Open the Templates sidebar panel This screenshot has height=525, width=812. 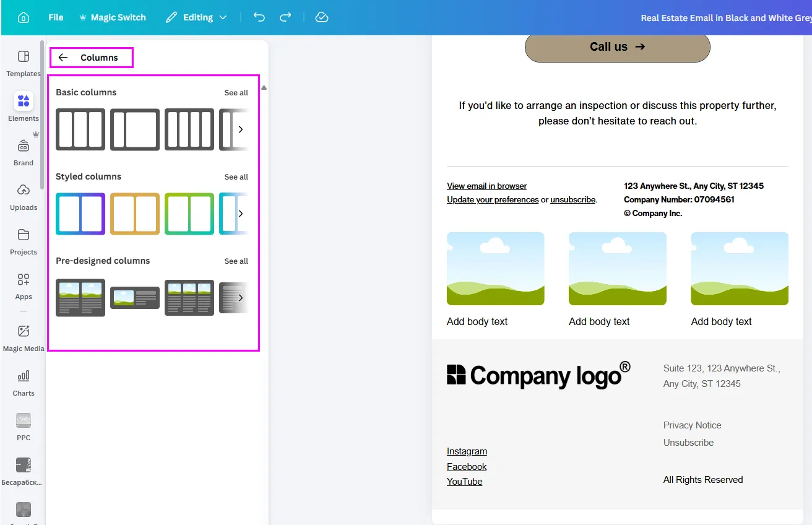(x=24, y=63)
